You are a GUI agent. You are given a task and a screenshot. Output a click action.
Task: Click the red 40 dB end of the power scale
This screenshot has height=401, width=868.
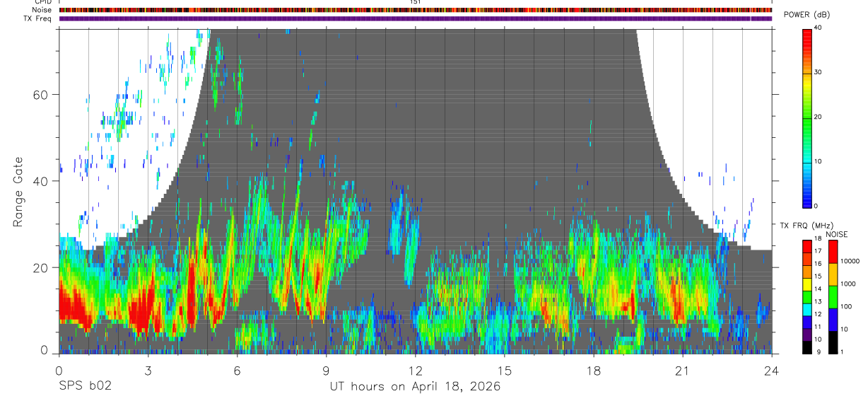807,31
